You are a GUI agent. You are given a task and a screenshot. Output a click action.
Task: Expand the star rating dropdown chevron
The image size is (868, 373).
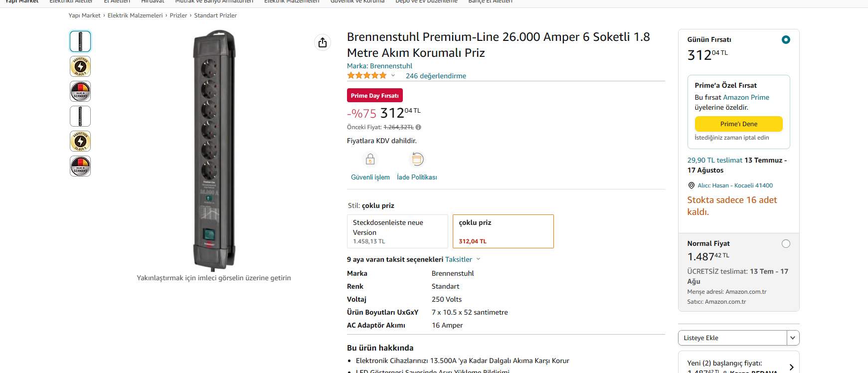pos(393,76)
